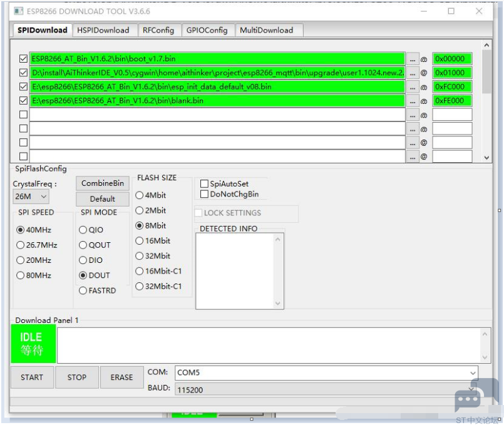Click the file list scroll down arrow

[486, 158]
